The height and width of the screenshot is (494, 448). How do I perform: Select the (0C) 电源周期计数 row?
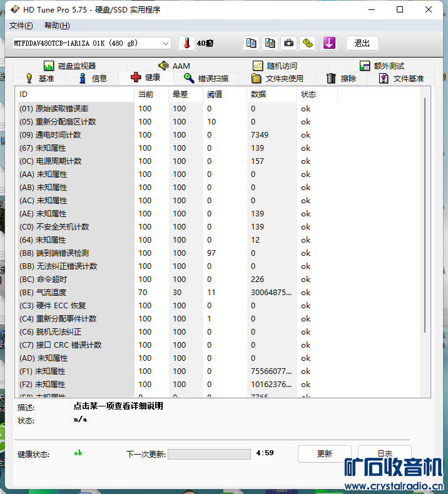tap(218, 161)
